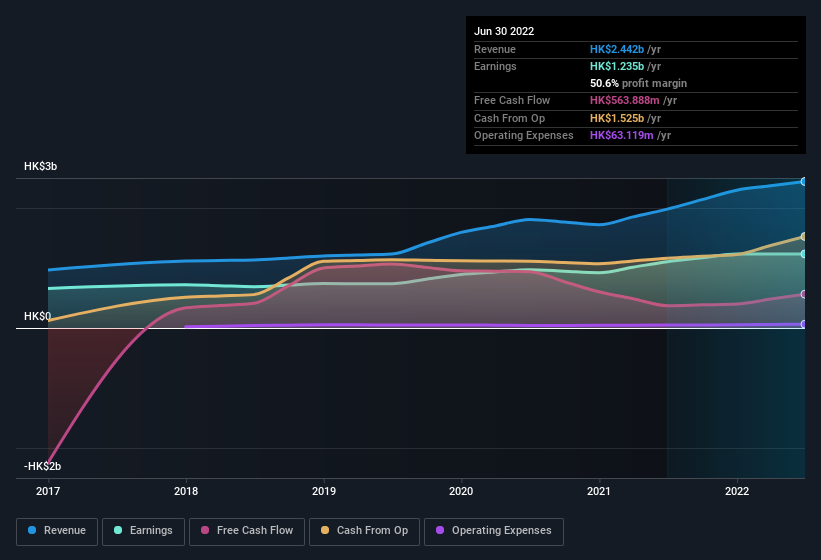Click the 50.6% profit margin text

[x=638, y=83]
